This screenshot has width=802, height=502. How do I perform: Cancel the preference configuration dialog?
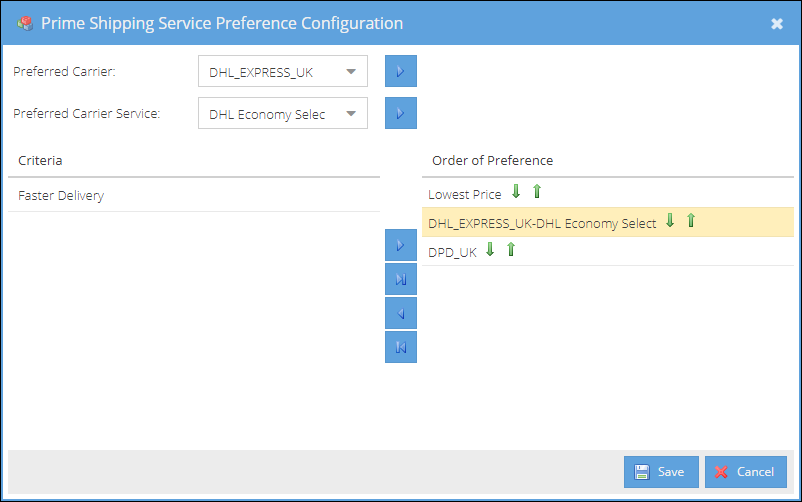pos(746,472)
